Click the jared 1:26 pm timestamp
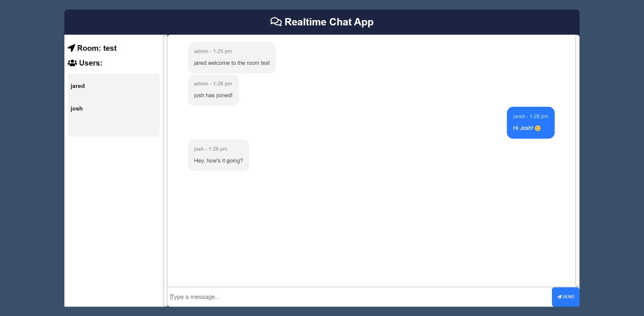This screenshot has width=644, height=316. click(x=530, y=116)
